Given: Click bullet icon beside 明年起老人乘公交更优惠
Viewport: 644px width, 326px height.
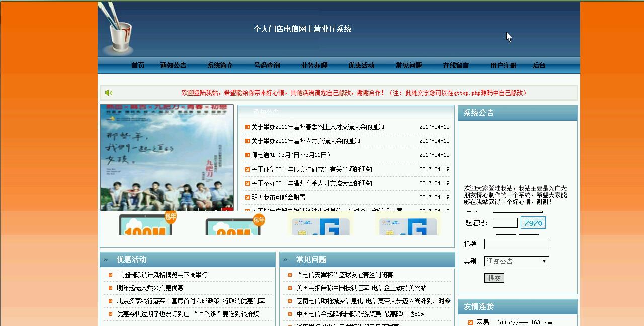Looking at the screenshot, I should 110,288.
